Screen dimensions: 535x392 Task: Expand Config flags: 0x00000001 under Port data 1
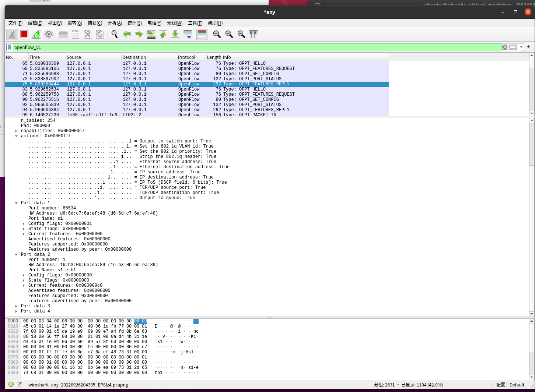[x=24, y=223]
